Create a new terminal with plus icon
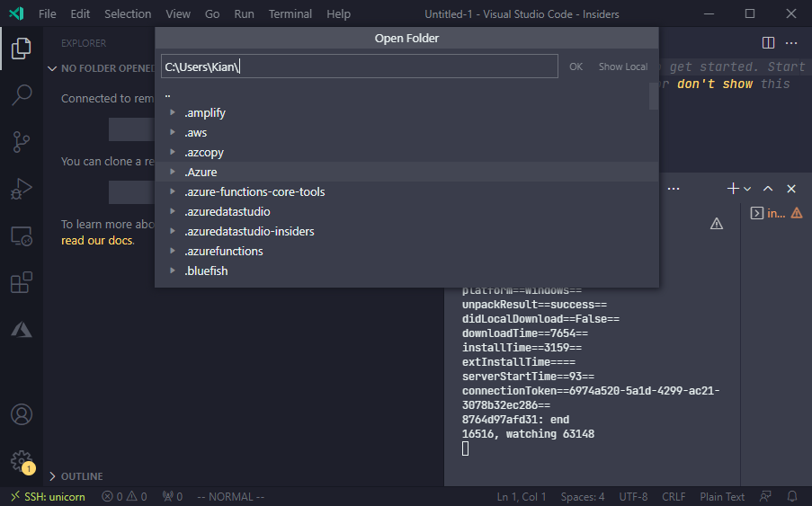 pos(733,189)
